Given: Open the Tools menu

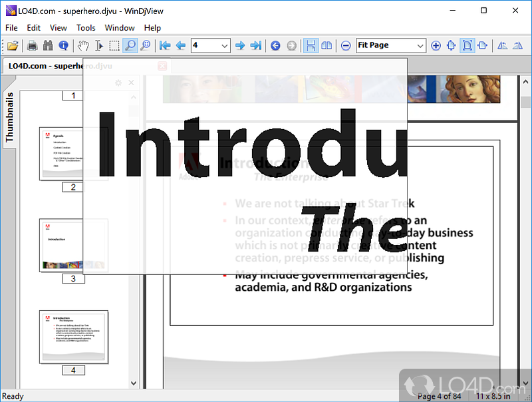Looking at the screenshot, I should [86, 28].
